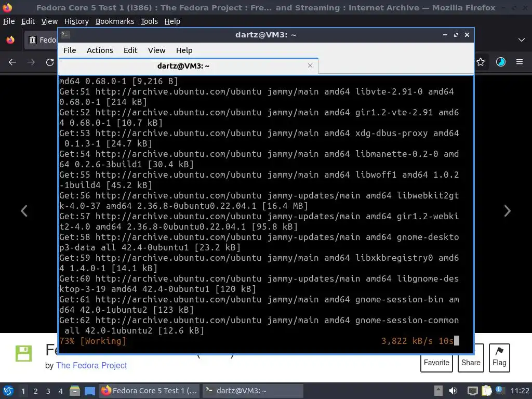Click the 11:22 clock

(520, 391)
